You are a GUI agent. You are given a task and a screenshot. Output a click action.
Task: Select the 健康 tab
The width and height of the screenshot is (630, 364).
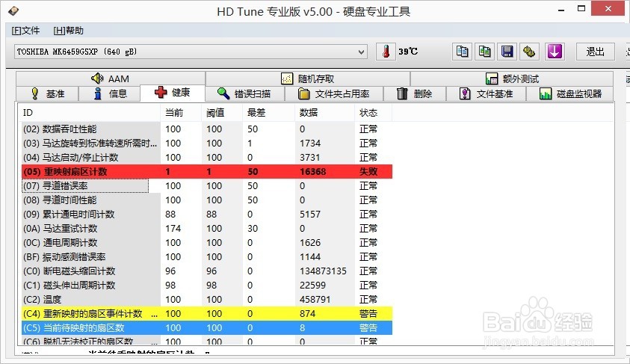pos(173,93)
